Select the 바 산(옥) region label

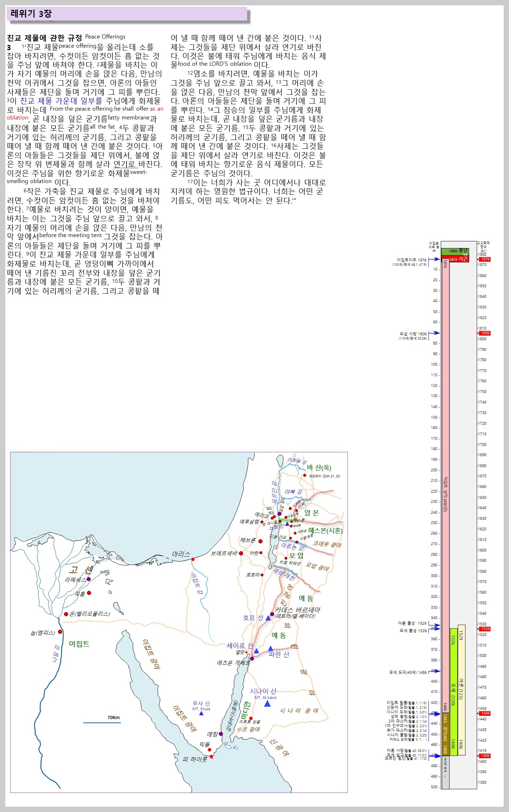tap(319, 468)
